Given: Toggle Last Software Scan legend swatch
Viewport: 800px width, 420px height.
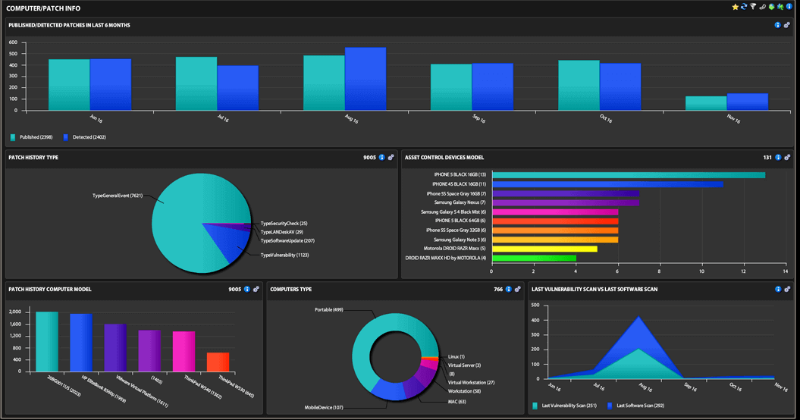Looking at the screenshot, I should point(610,406).
